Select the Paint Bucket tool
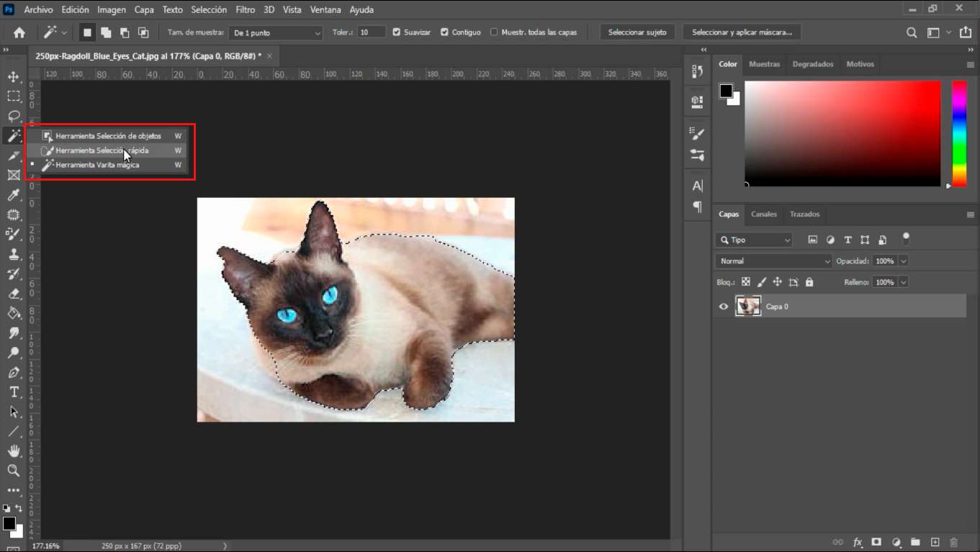980x552 pixels. (x=14, y=313)
